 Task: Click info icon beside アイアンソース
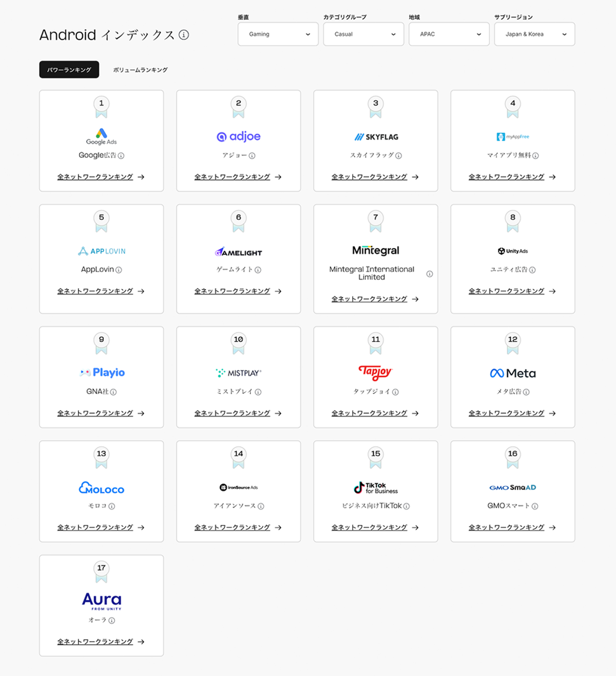tap(261, 506)
